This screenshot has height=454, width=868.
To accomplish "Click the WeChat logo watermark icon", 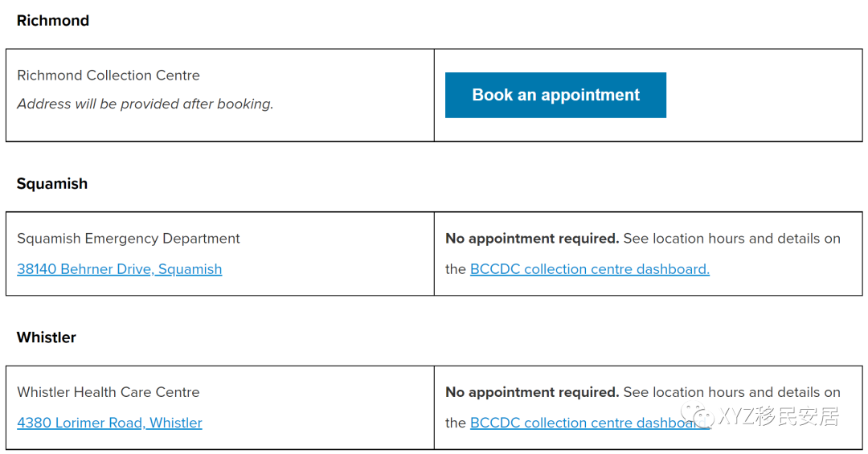I will tap(698, 416).
